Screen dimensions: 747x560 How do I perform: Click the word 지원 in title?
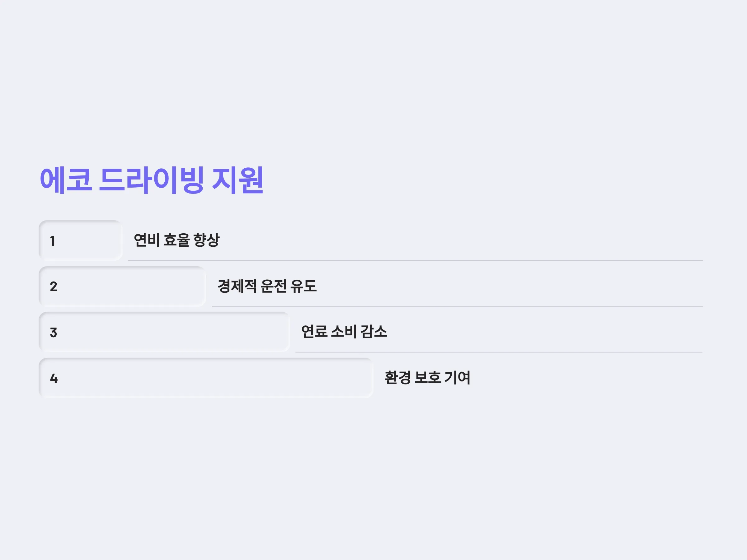click(237, 180)
